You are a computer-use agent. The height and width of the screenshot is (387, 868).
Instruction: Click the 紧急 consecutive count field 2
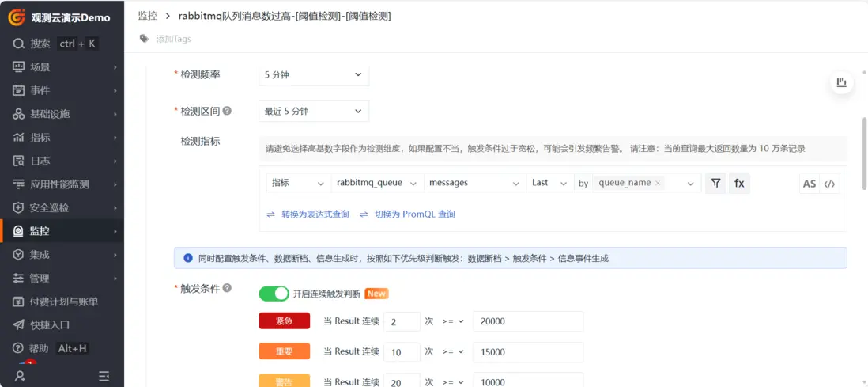pyautogui.click(x=402, y=321)
